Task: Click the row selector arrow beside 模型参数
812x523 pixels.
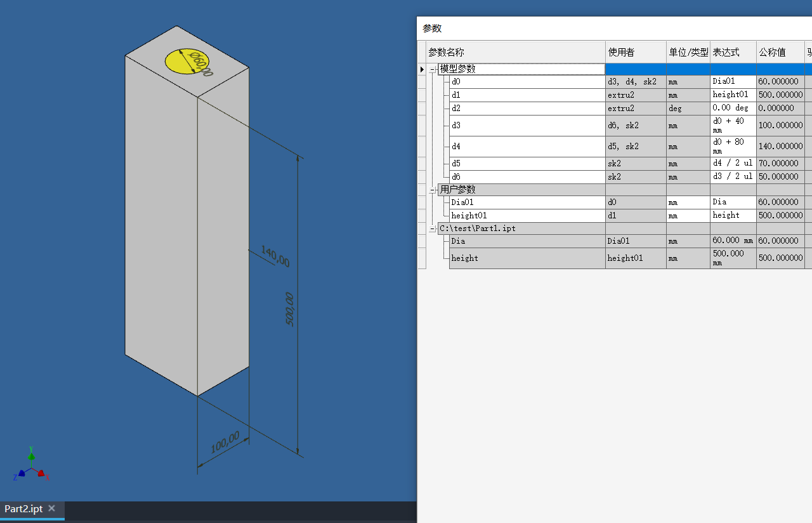Action: 422,69
